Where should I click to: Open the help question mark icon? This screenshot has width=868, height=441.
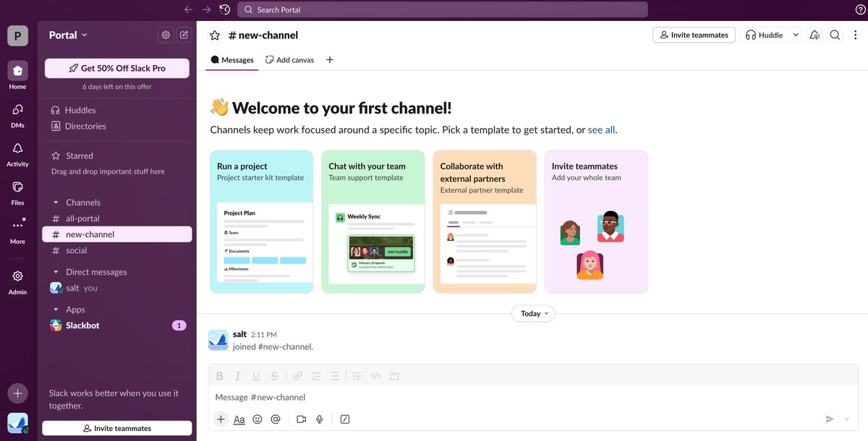tap(860, 9)
